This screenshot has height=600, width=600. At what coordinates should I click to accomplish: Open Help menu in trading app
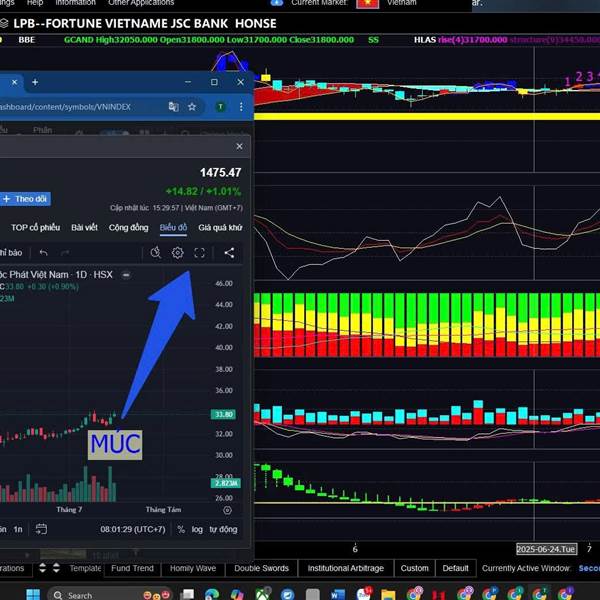35,3
